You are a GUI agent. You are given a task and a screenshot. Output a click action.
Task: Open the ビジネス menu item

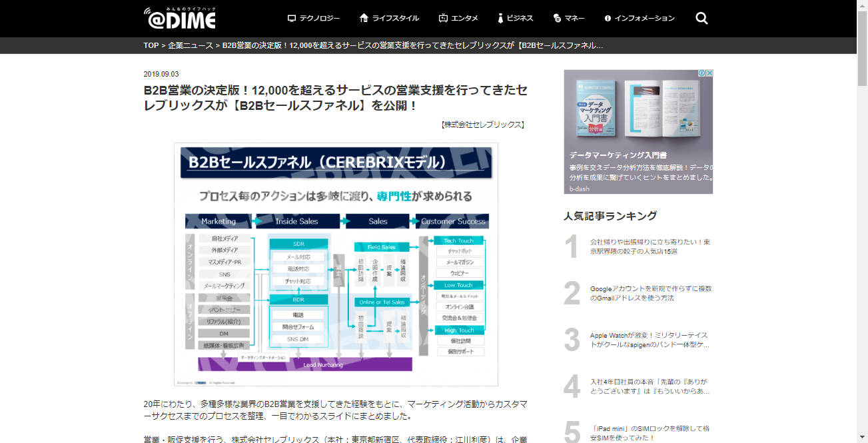pos(515,18)
